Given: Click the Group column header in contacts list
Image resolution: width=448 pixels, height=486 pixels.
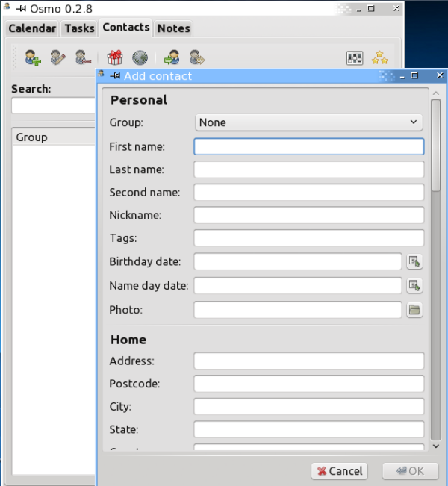Looking at the screenshot, I should [x=54, y=137].
